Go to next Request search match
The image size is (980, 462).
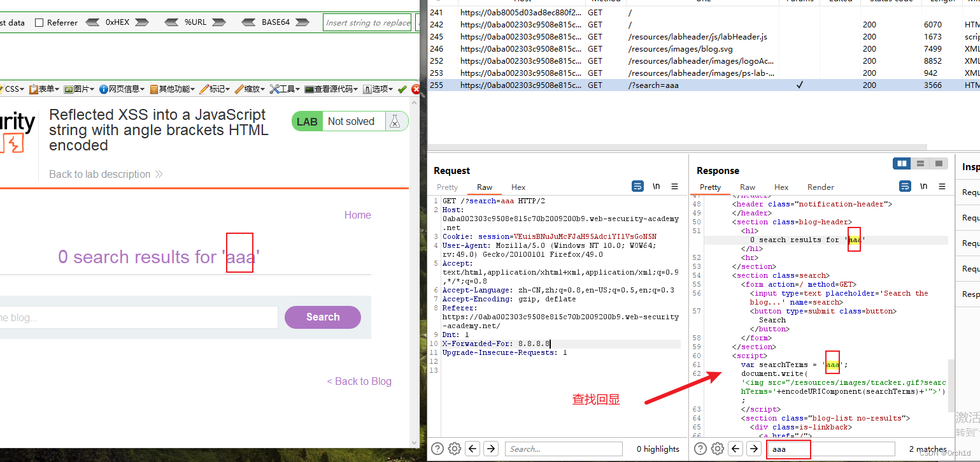coord(490,449)
